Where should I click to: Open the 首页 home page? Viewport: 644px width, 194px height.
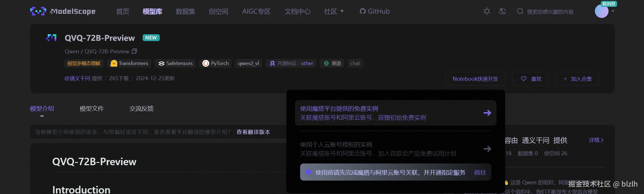pos(123,11)
